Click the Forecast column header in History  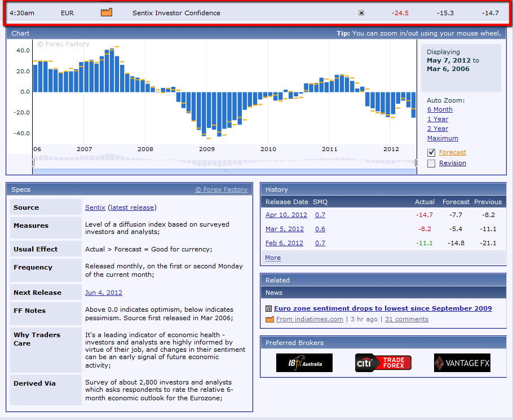click(455, 202)
